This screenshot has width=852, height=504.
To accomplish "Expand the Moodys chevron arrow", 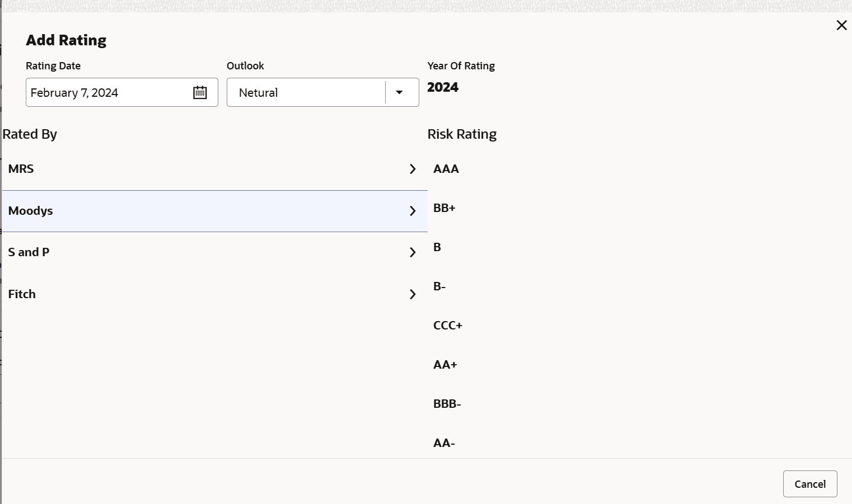I will [x=413, y=211].
